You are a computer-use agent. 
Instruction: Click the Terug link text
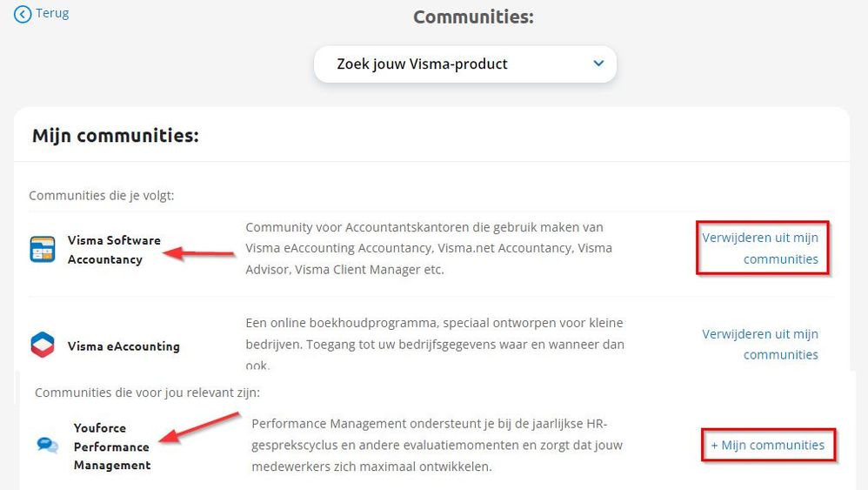pos(52,13)
